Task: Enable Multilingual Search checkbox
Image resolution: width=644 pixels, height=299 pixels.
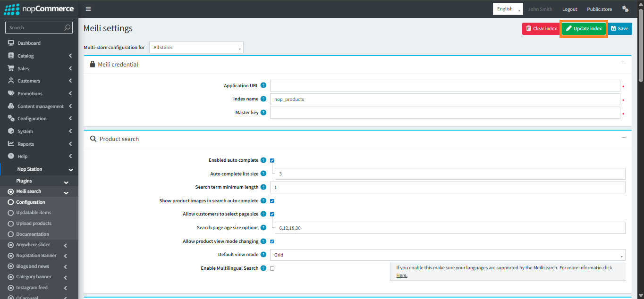Action: [x=272, y=268]
